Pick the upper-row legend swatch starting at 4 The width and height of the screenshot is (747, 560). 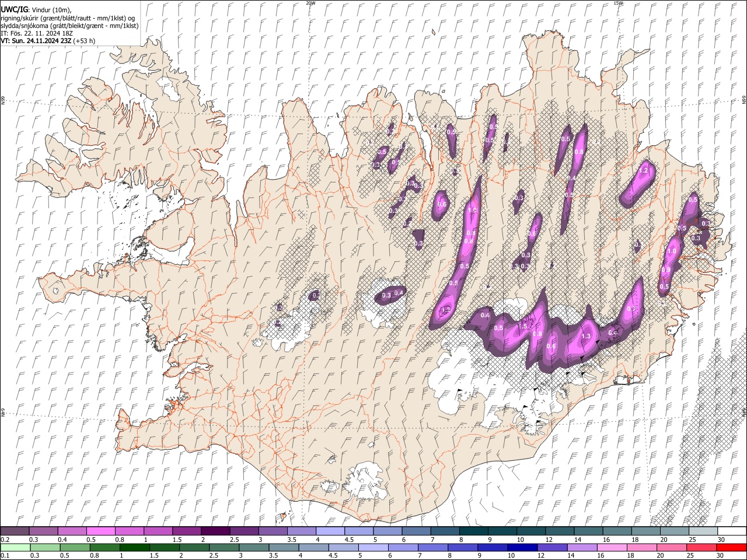point(330,531)
